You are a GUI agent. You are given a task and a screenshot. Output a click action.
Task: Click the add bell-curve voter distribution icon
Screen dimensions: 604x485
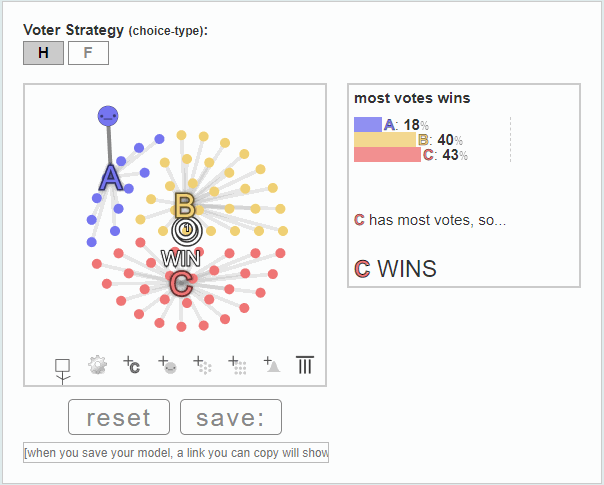click(x=272, y=364)
